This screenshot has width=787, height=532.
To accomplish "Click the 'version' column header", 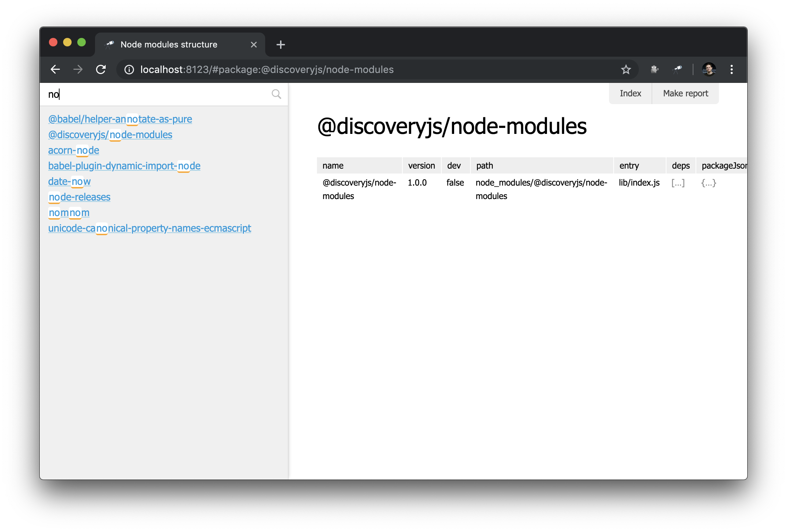I will tap(422, 165).
